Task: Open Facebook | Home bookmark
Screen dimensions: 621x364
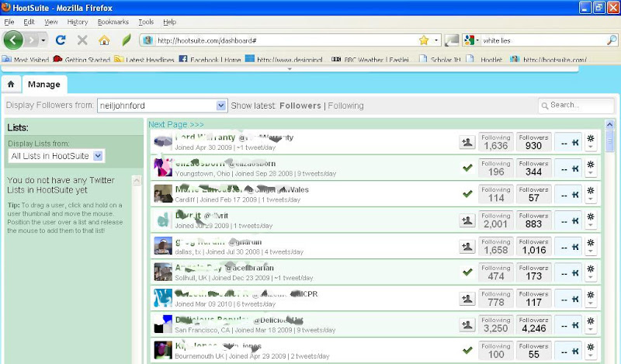Action: [x=210, y=60]
